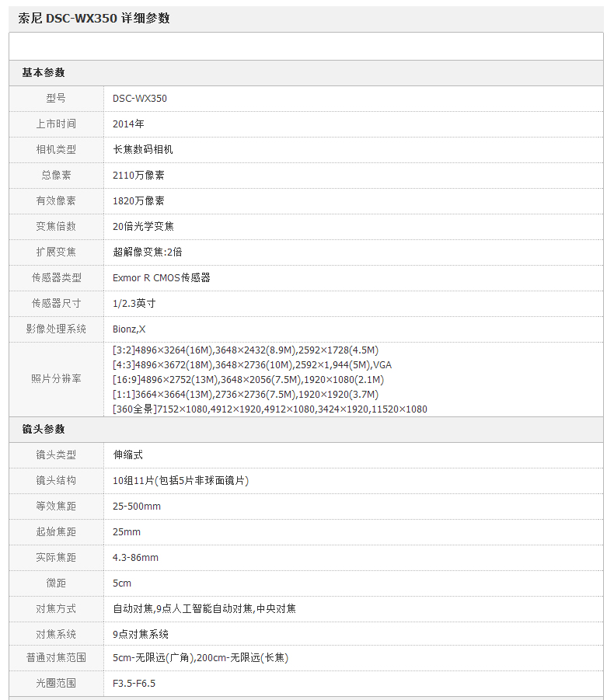Click the [360全景] resolution line
614x700 pixels.
click(x=270, y=409)
